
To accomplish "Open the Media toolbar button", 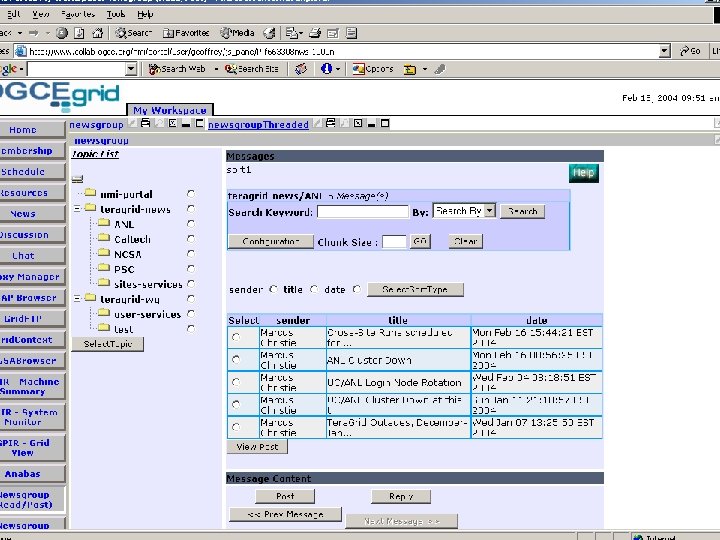I will coord(237,33).
